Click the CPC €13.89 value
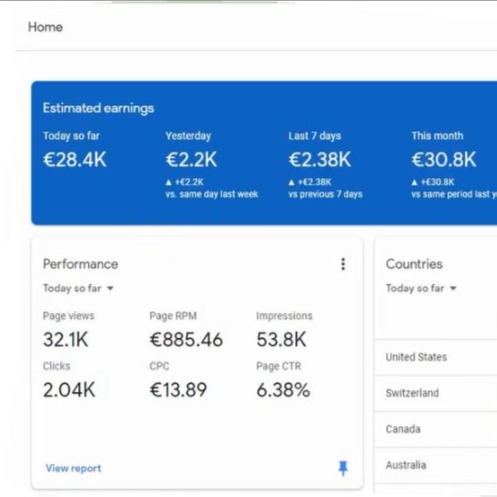Image resolution: width=497 pixels, height=497 pixels. pos(178,390)
